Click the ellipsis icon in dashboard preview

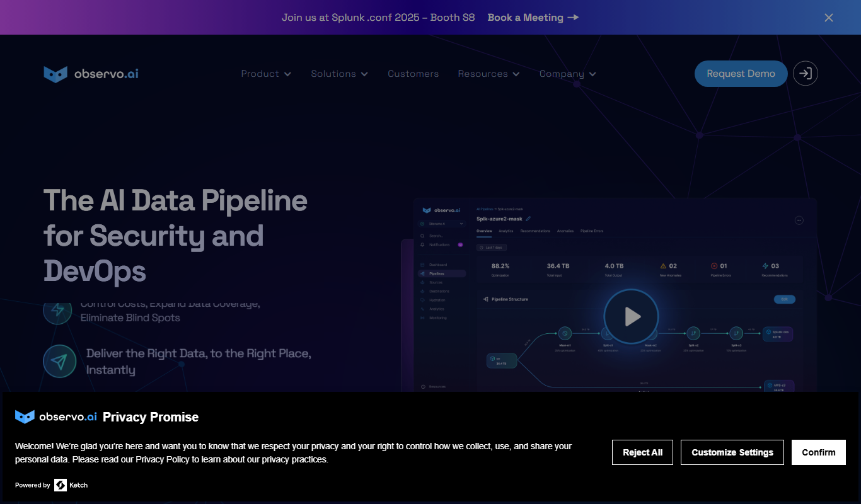[799, 220]
